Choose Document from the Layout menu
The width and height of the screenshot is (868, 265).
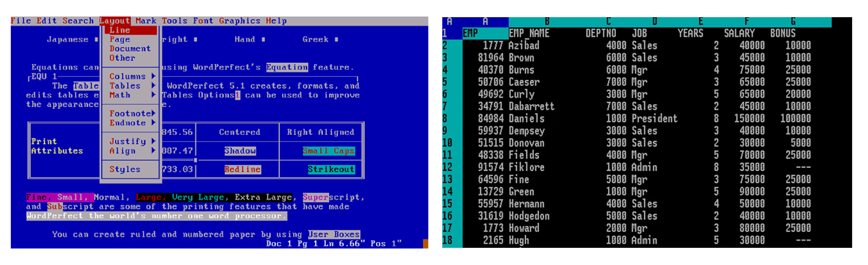pyautogui.click(x=130, y=49)
